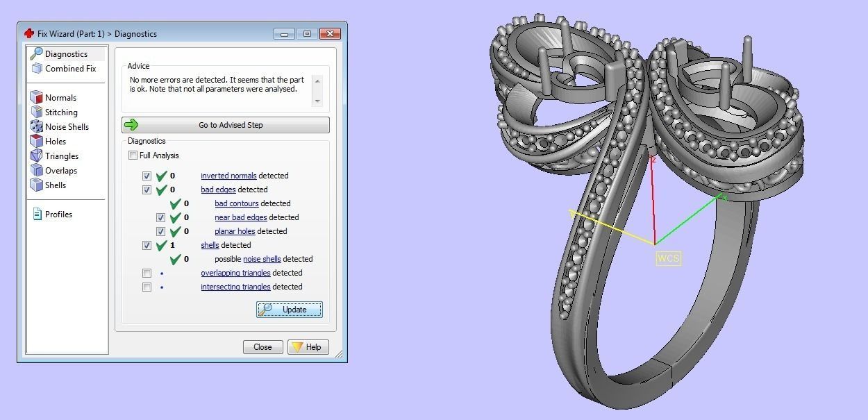The width and height of the screenshot is (868, 420).
Task: Switch to the Stitching step
Action: tap(61, 112)
